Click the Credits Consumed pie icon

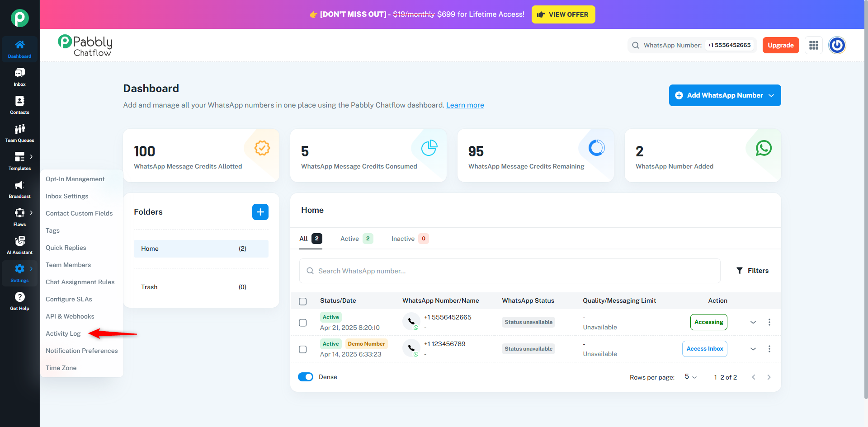click(429, 148)
